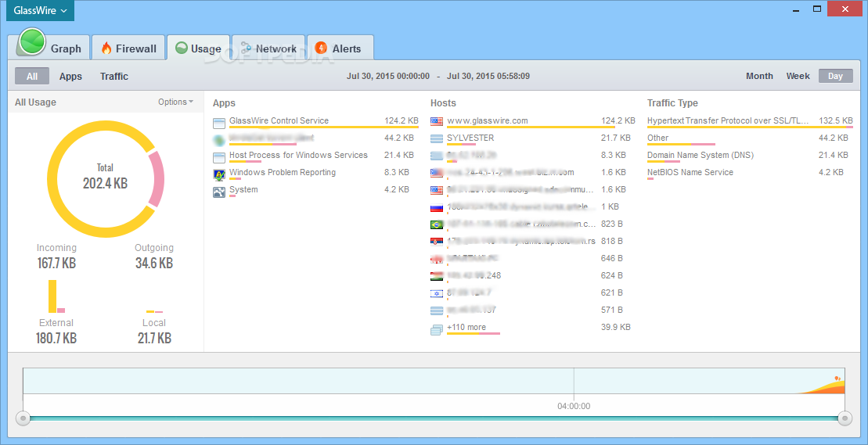Click the External traffic bar chart
Image resolution: width=868 pixels, height=445 pixels.
pyautogui.click(x=56, y=296)
